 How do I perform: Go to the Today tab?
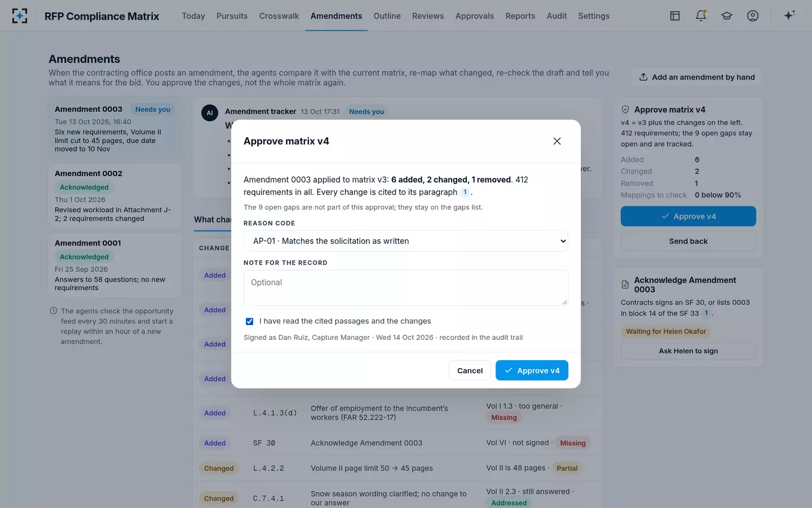[193, 16]
